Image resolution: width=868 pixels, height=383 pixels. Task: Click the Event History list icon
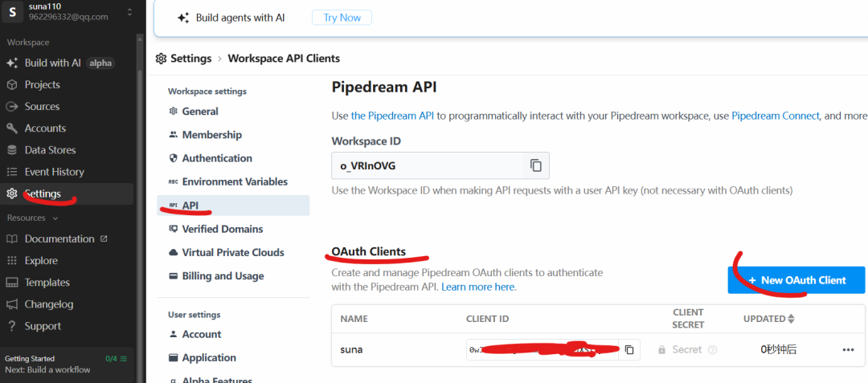point(11,172)
